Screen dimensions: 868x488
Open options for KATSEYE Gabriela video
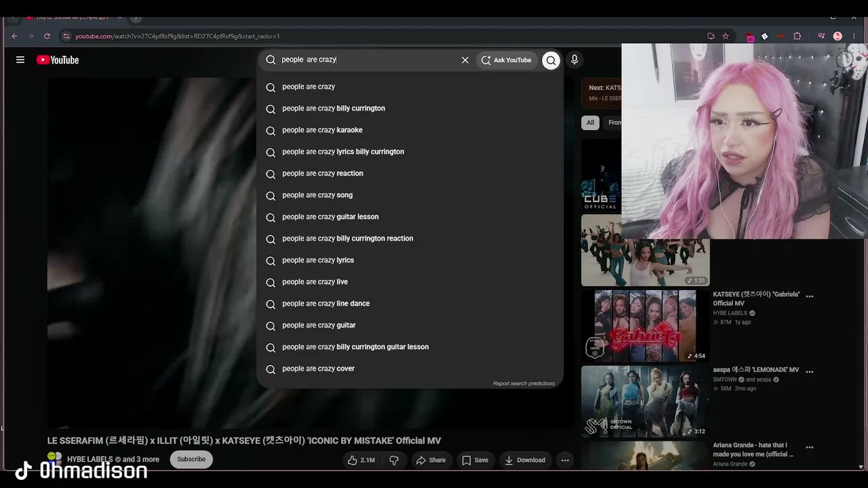[x=810, y=296]
